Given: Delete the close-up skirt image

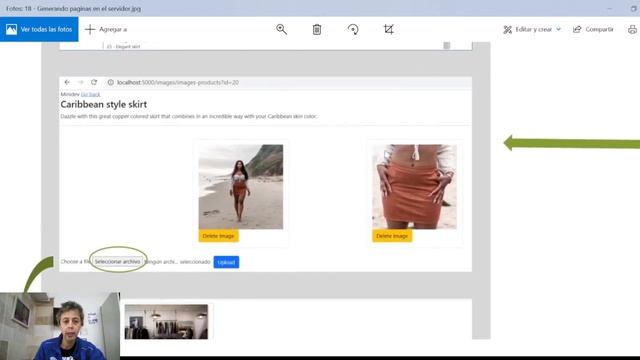Looking at the screenshot, I should point(392,236).
